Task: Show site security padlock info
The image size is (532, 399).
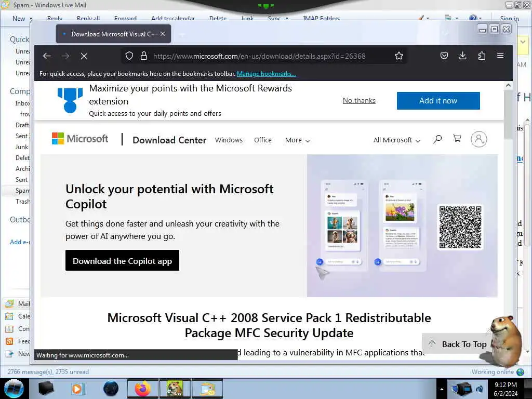Action: click(144, 56)
